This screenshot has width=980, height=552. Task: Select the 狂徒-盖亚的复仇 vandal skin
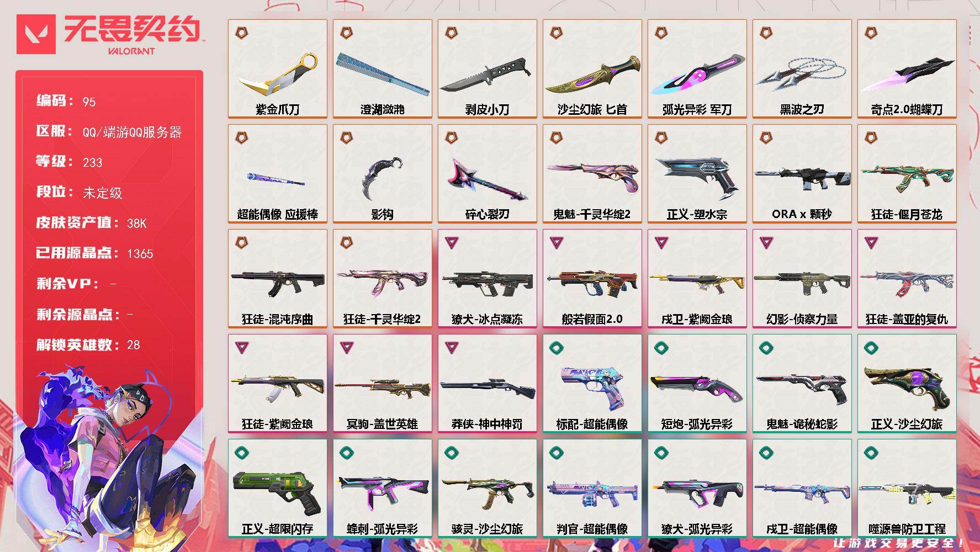pyautogui.click(x=907, y=279)
